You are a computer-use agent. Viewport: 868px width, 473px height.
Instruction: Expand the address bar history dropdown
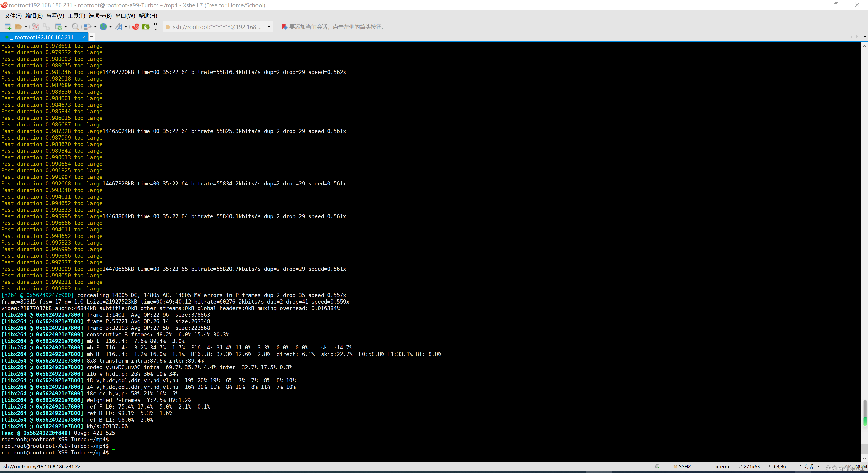pos(269,27)
